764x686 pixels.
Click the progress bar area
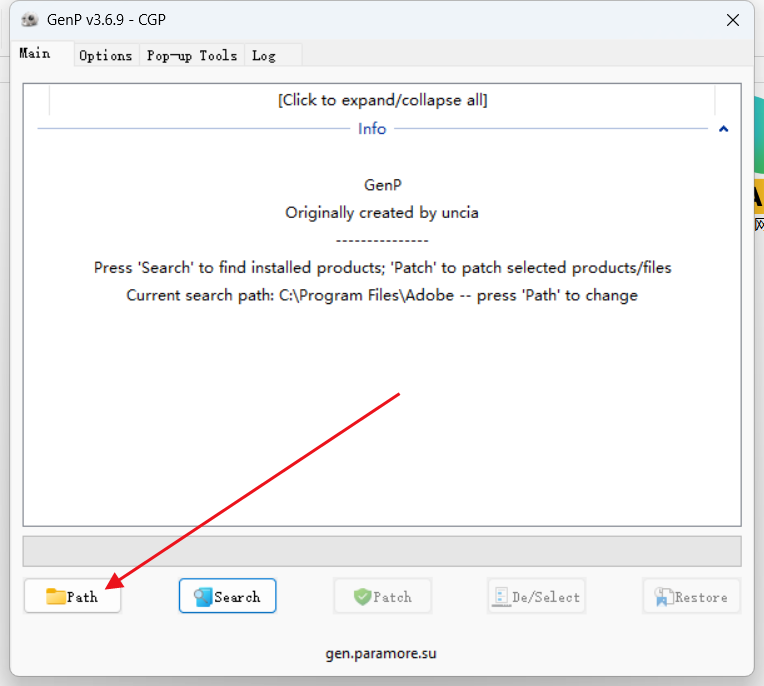(382, 551)
